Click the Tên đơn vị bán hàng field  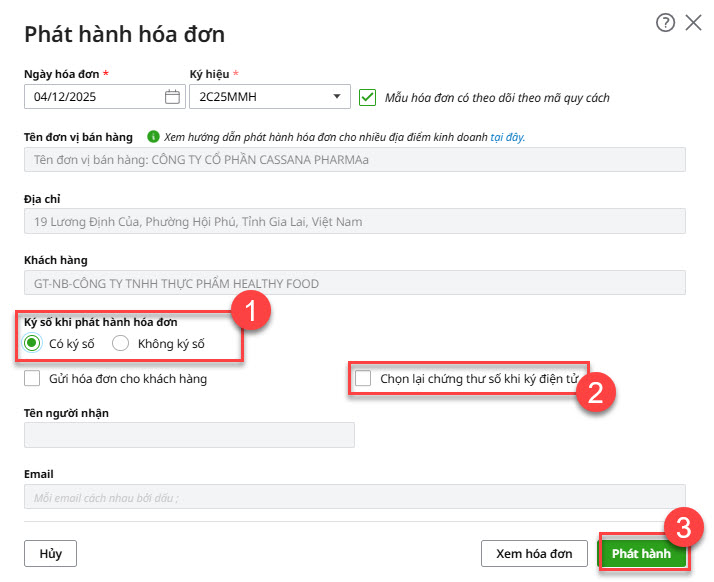click(x=354, y=160)
